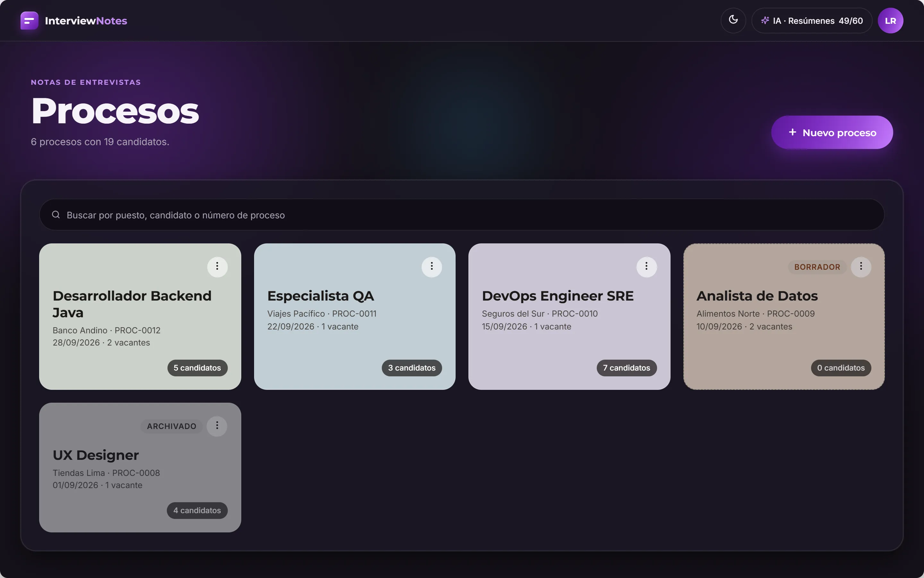Open the Especialista QA process card
Image resolution: width=924 pixels, height=578 pixels.
point(355,317)
